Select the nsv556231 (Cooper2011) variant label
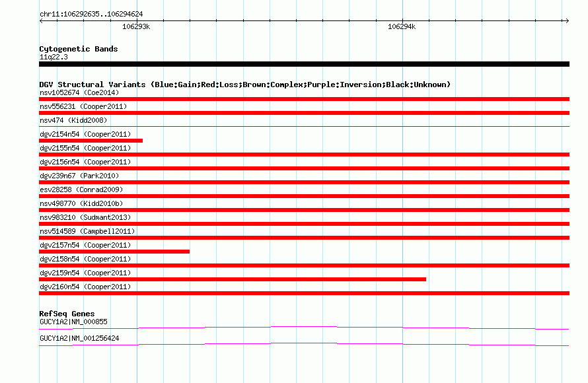 (83, 106)
